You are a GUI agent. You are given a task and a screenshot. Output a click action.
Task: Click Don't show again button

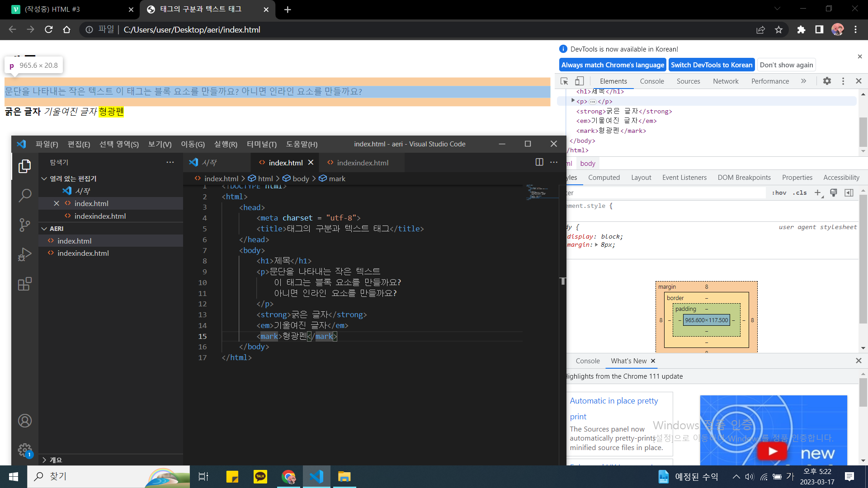786,65
